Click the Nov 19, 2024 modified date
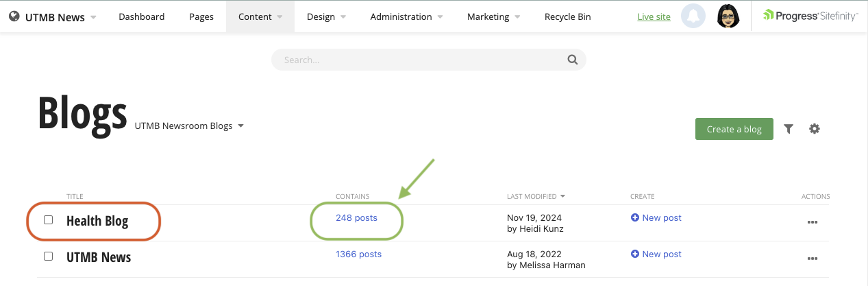This screenshot has width=868, height=286. click(x=534, y=218)
